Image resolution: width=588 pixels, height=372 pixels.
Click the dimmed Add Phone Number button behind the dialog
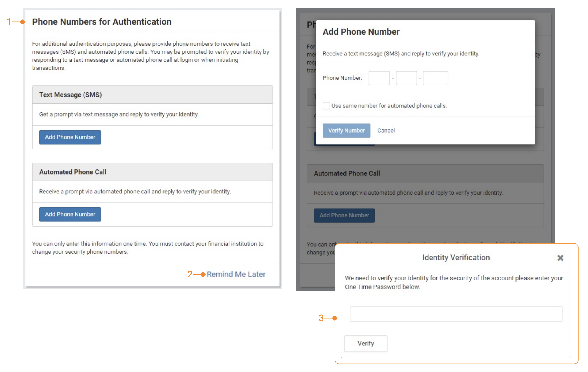(x=344, y=215)
